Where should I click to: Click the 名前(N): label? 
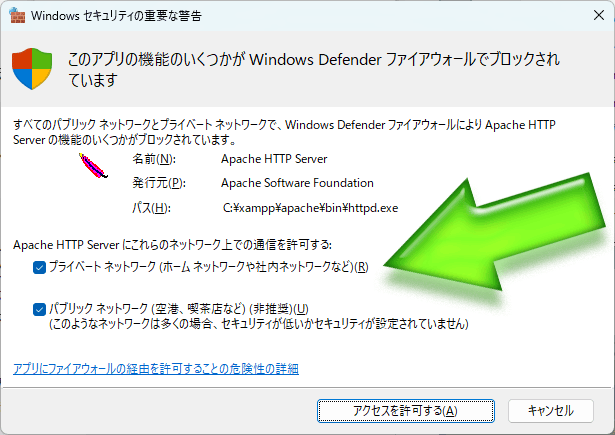pyautogui.click(x=154, y=159)
